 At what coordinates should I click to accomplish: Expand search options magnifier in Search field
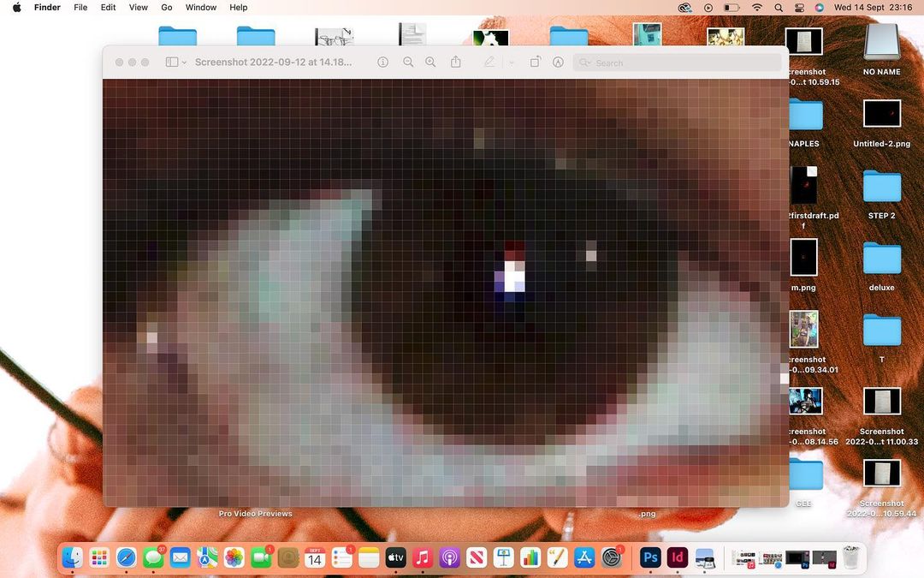click(x=585, y=63)
